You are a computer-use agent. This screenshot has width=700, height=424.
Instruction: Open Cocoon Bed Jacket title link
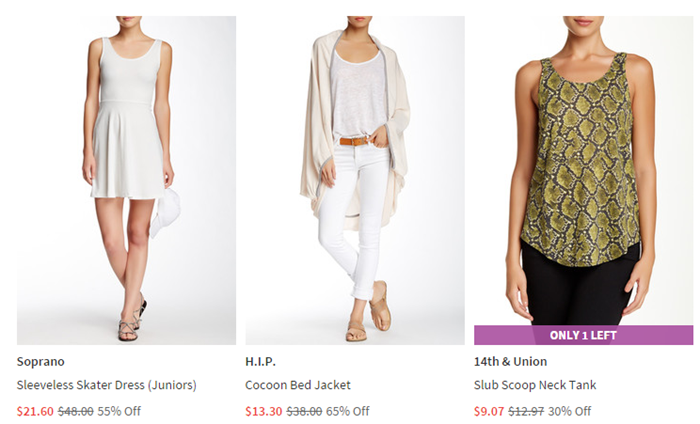click(x=298, y=385)
